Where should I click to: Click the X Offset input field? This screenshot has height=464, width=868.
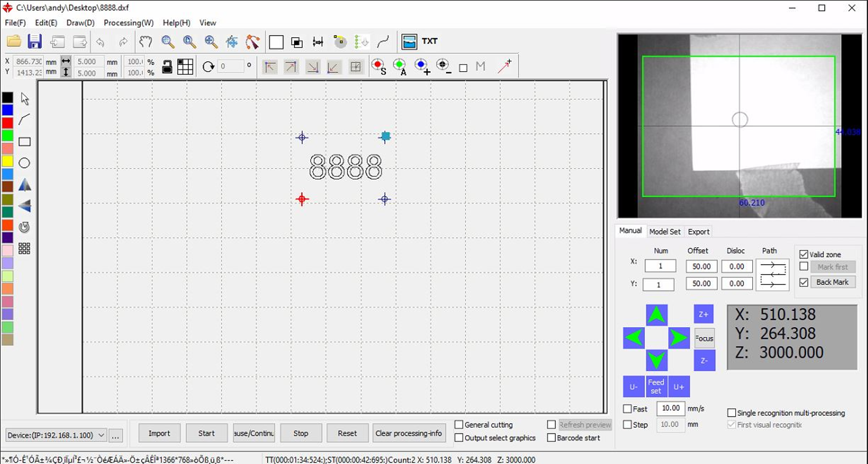point(701,266)
